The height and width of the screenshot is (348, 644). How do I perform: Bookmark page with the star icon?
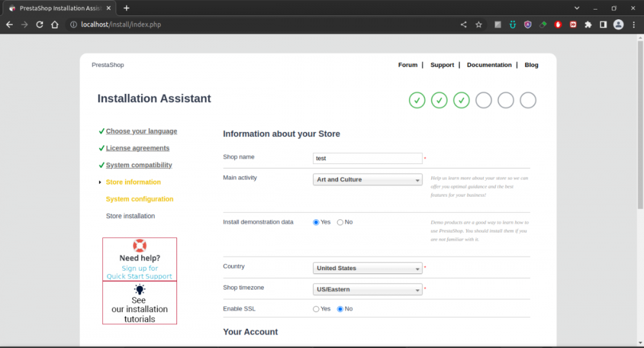pyautogui.click(x=478, y=24)
